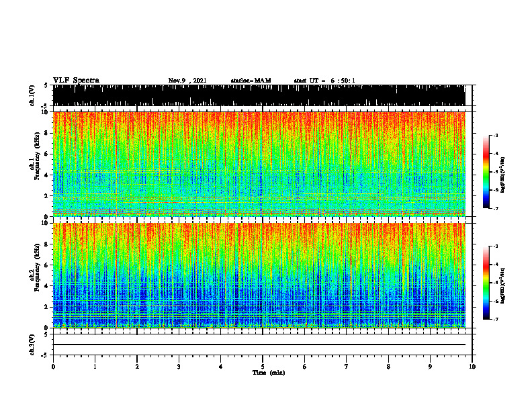
Task: Select the ch.2 "Frequency (kHz)" axis label
Action: click(x=37, y=267)
